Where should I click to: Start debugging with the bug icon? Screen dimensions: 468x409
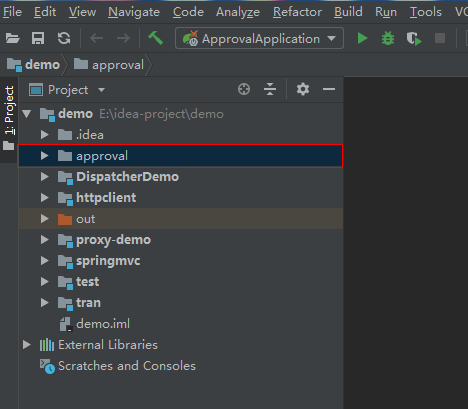(388, 38)
